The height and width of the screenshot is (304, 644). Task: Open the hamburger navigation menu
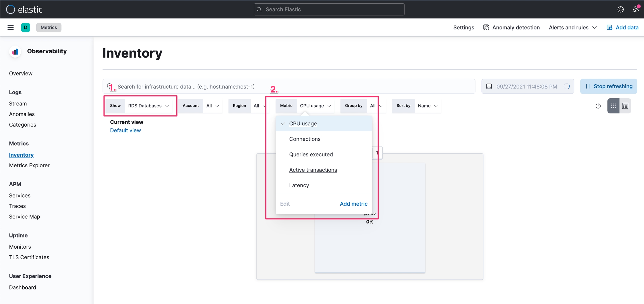[x=11, y=27]
